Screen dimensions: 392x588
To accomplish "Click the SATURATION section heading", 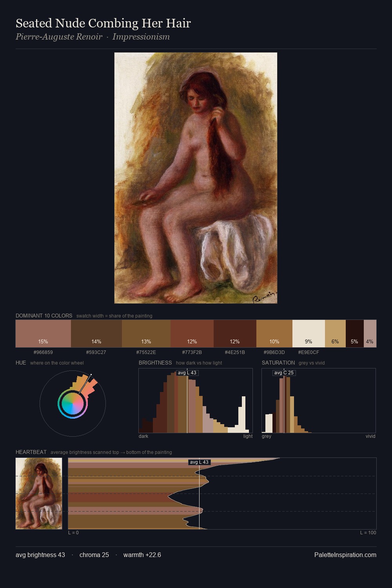I will [x=278, y=363].
